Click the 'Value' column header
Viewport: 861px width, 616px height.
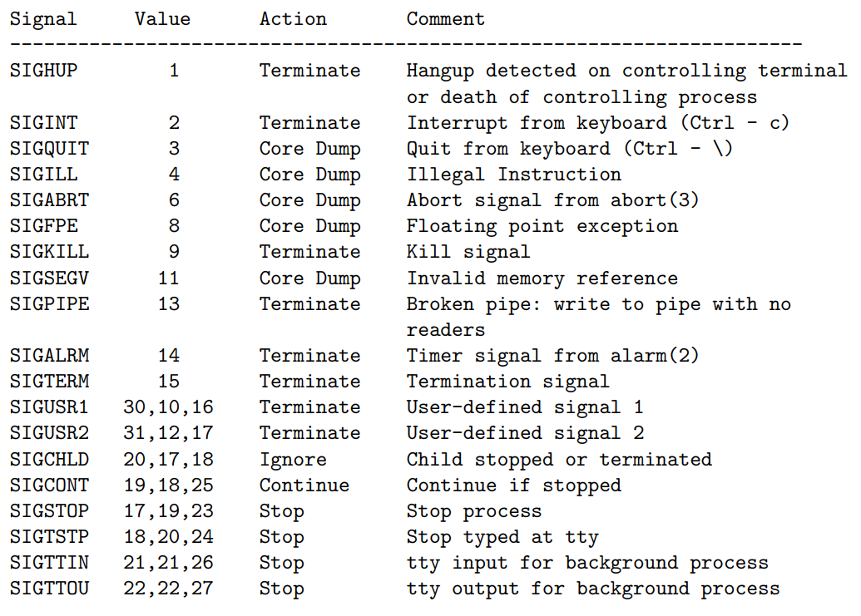[162, 19]
